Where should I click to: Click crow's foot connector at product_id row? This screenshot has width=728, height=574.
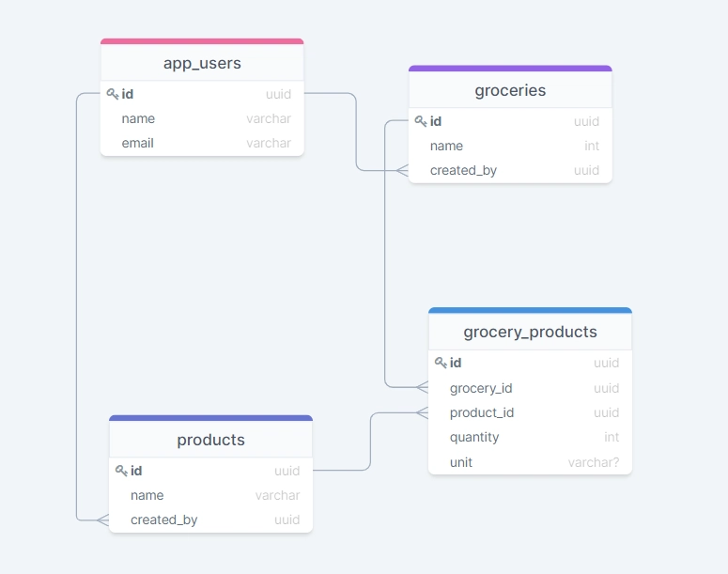tap(422, 412)
